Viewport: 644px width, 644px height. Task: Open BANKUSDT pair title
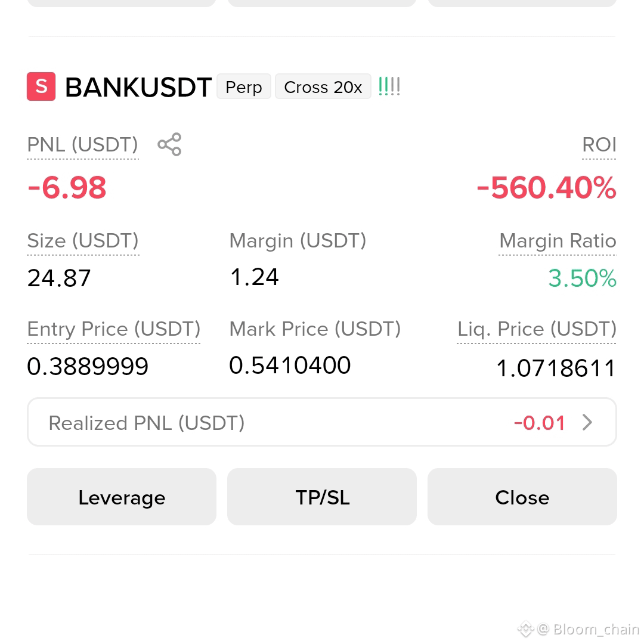pyautogui.click(x=138, y=88)
